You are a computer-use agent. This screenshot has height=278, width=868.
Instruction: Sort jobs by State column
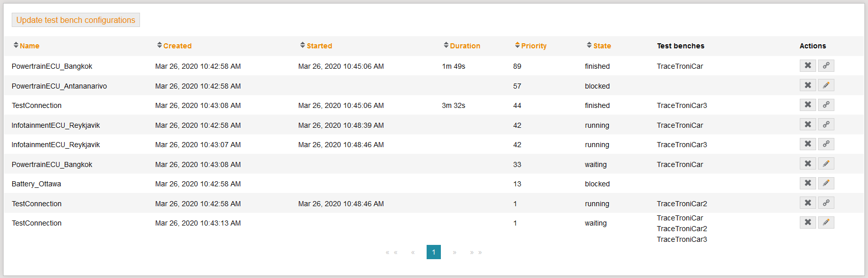pyautogui.click(x=601, y=46)
